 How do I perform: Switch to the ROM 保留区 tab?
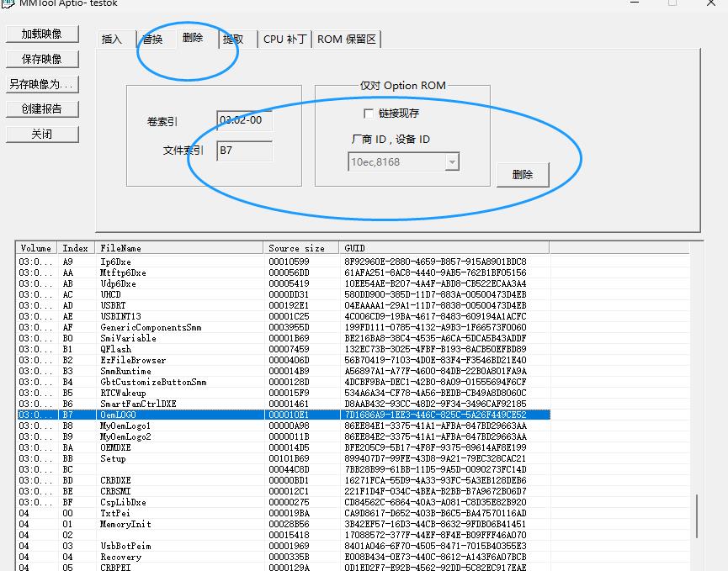pyautogui.click(x=347, y=39)
